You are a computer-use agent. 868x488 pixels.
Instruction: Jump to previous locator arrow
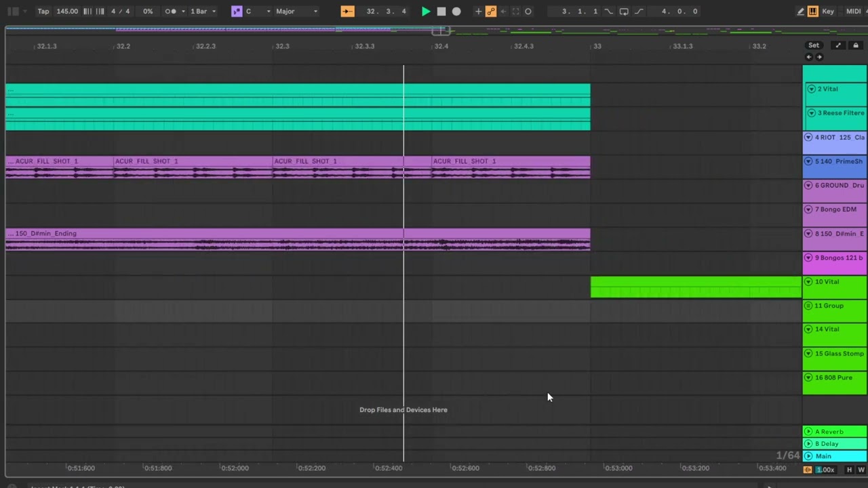click(x=808, y=57)
